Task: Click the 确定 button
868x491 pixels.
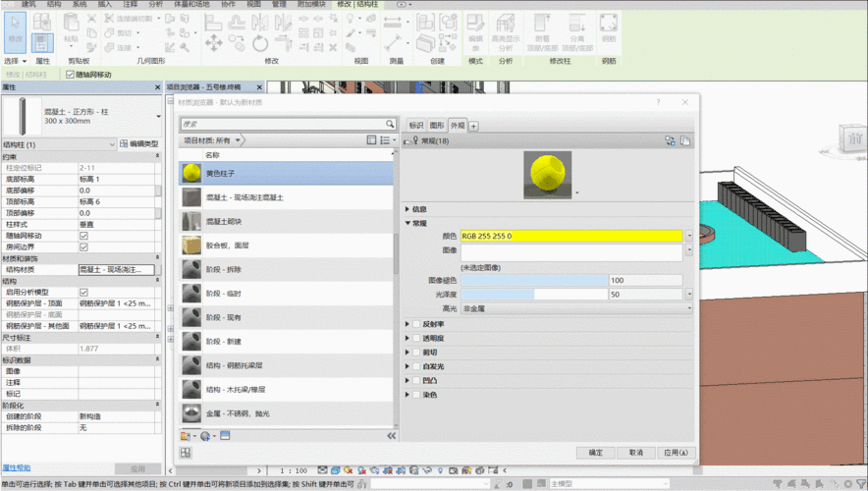Action: (x=596, y=453)
